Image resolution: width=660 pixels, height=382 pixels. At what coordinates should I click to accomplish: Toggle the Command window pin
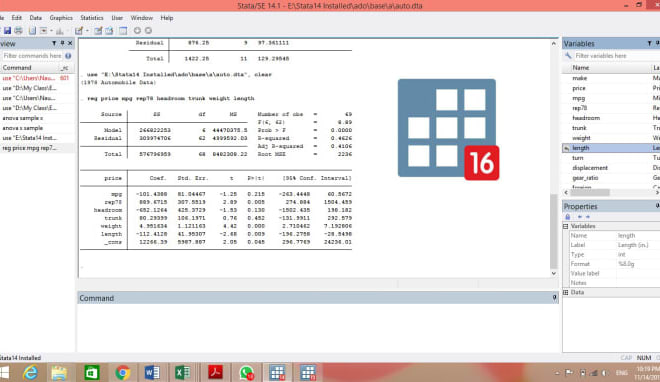click(554, 297)
